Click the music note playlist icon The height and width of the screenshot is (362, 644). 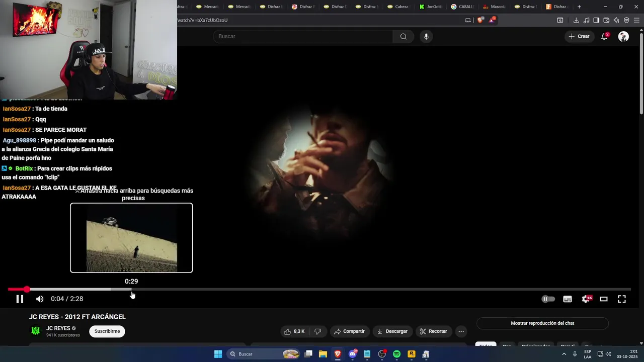pos(586,20)
